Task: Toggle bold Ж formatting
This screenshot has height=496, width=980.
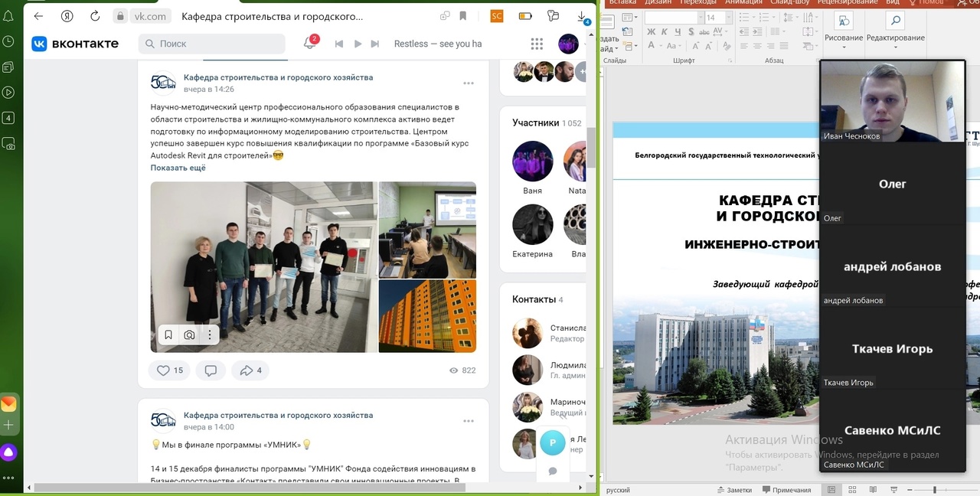Action: pos(652,32)
